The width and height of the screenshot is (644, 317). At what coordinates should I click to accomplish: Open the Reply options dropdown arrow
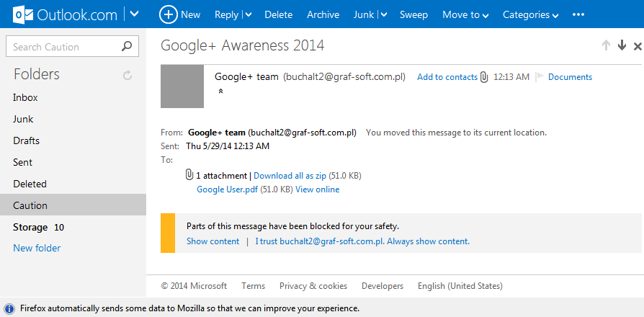[x=249, y=15]
